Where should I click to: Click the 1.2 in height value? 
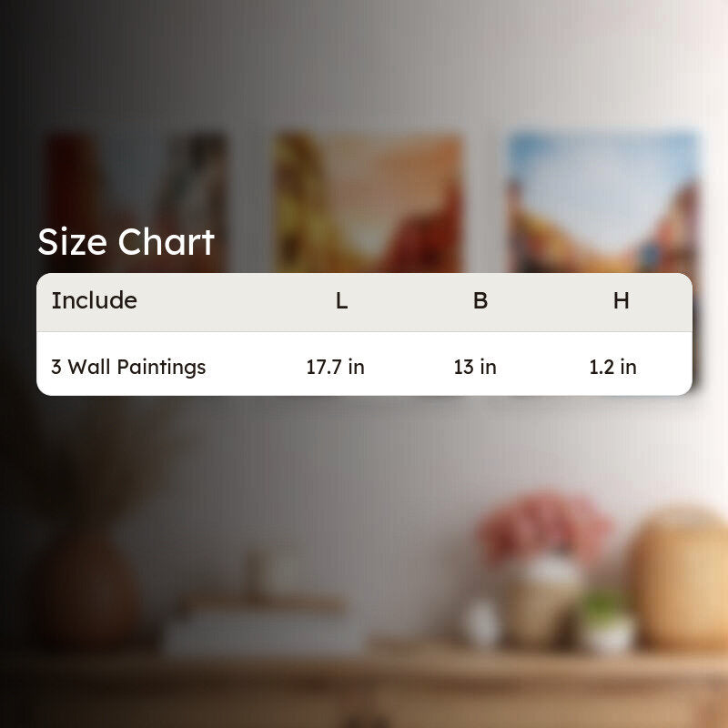(x=612, y=367)
